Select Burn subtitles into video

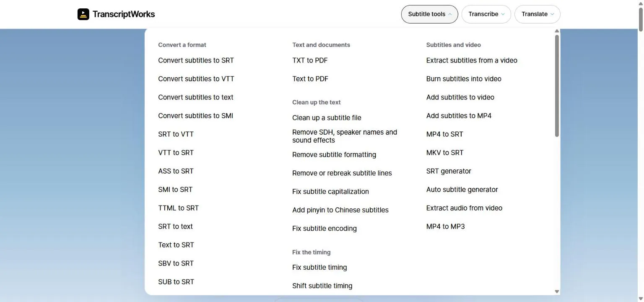coord(464,79)
